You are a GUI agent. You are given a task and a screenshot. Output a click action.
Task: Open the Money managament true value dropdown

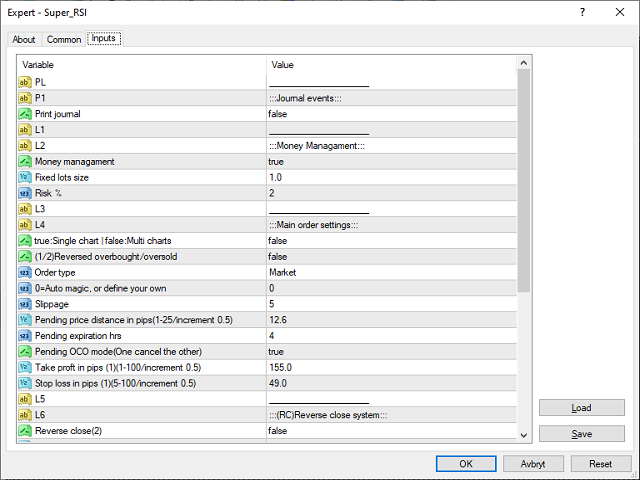[x=390, y=161]
